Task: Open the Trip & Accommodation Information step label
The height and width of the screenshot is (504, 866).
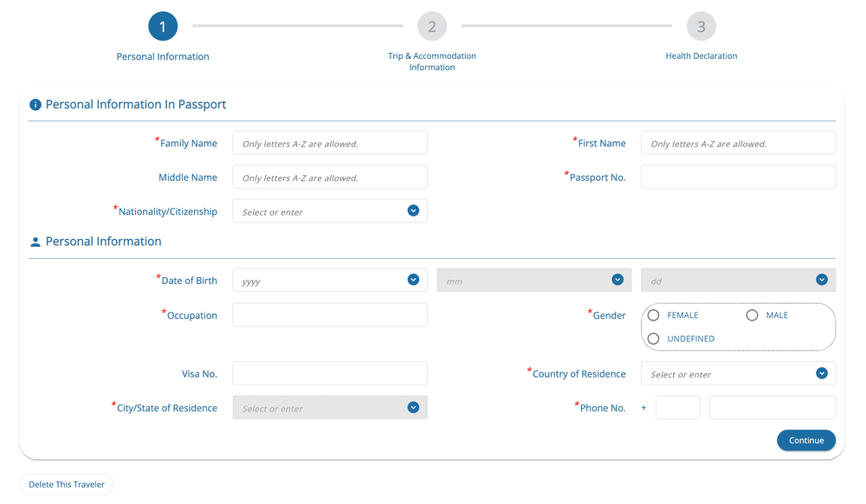Action: click(x=432, y=61)
